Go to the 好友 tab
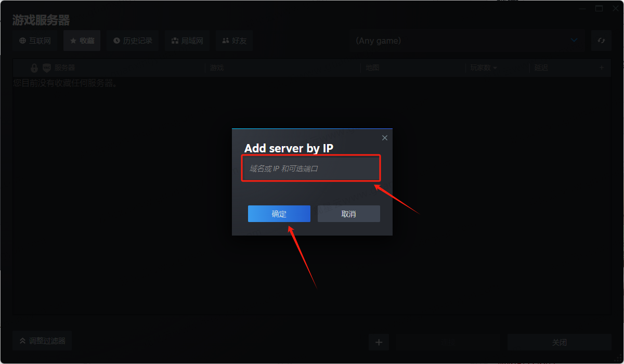 (x=234, y=41)
